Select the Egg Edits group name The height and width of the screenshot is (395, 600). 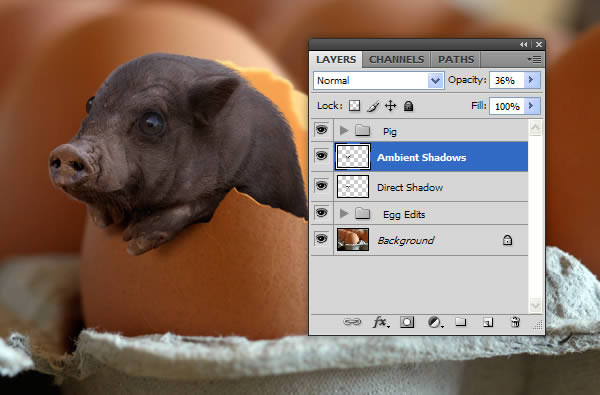(404, 215)
